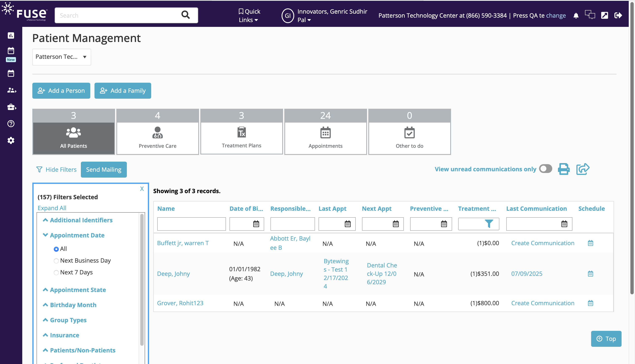
Task: Click the print icon
Action: (x=564, y=169)
